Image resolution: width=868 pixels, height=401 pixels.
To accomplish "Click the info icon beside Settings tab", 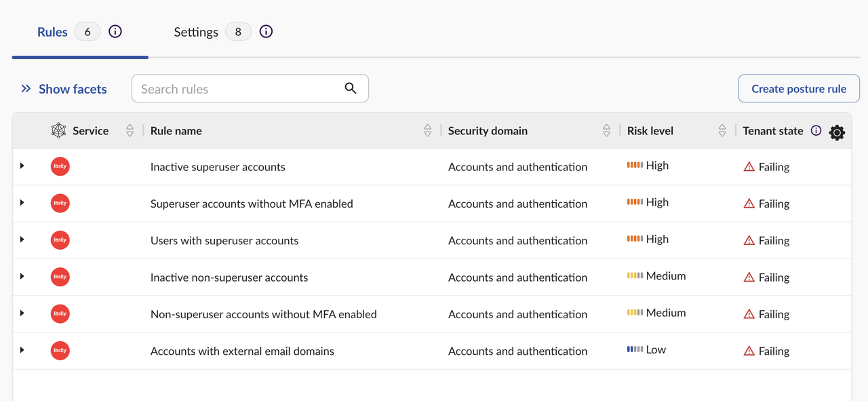I will coord(266,31).
